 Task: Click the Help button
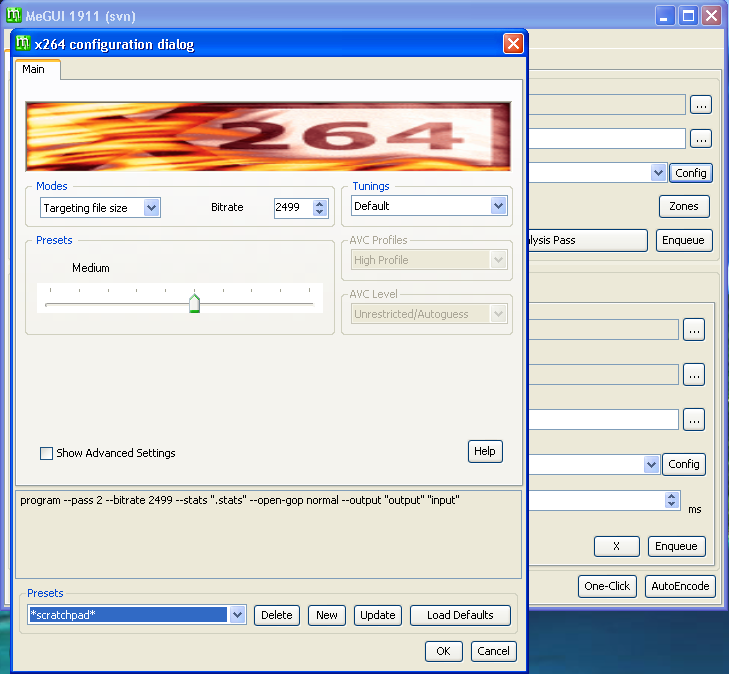point(485,451)
